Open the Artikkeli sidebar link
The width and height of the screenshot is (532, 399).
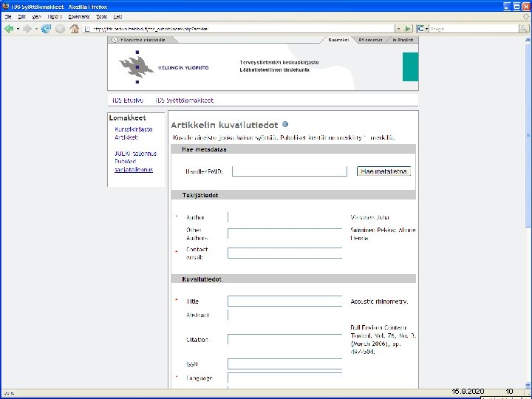pos(126,137)
